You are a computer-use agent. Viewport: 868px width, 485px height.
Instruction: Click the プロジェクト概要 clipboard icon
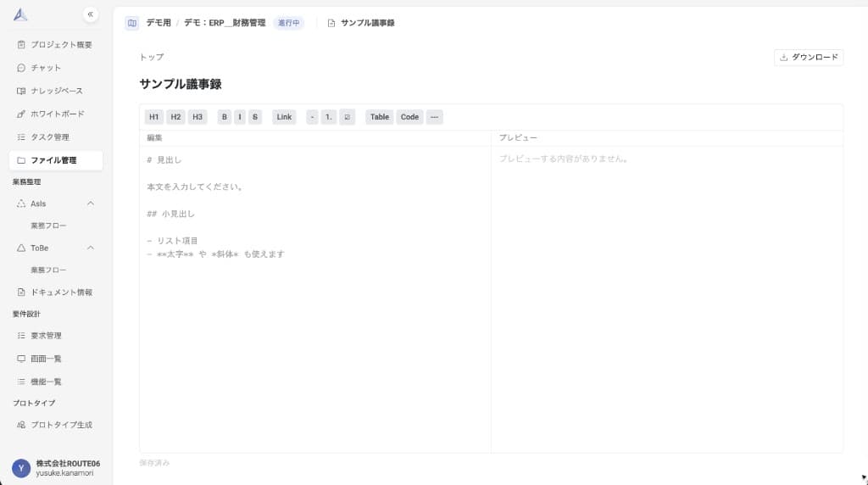click(21, 45)
